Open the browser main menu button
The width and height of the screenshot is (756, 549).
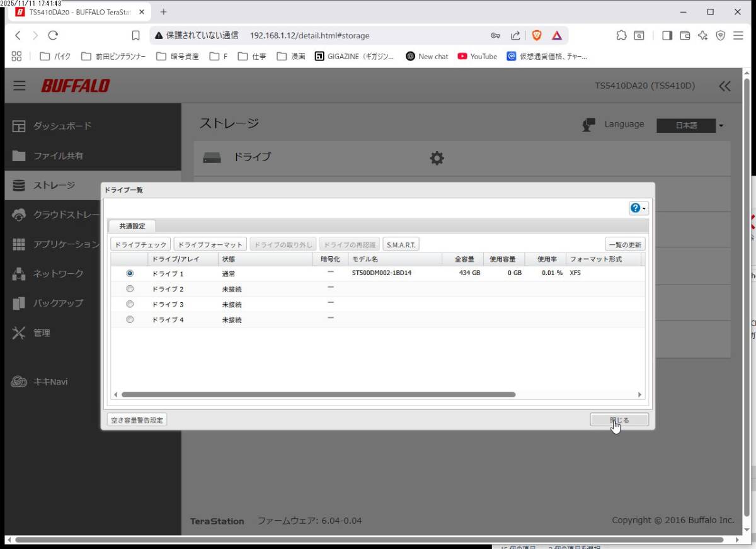pos(738,35)
